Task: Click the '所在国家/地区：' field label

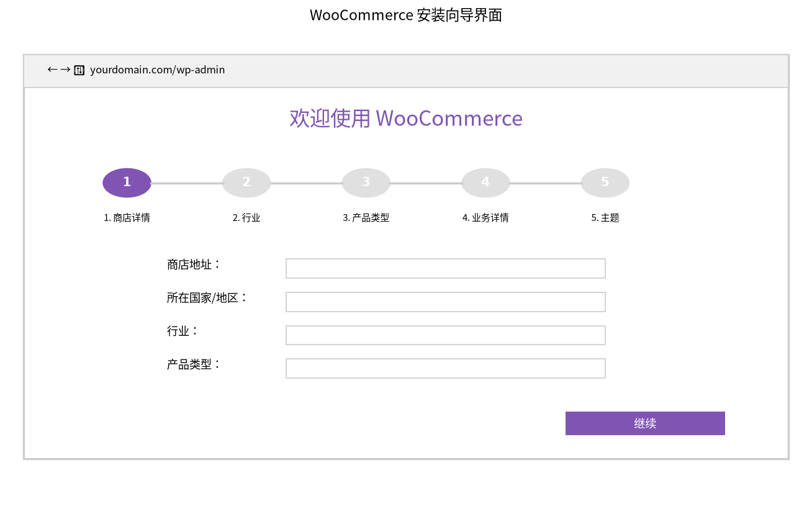Action: point(207,298)
